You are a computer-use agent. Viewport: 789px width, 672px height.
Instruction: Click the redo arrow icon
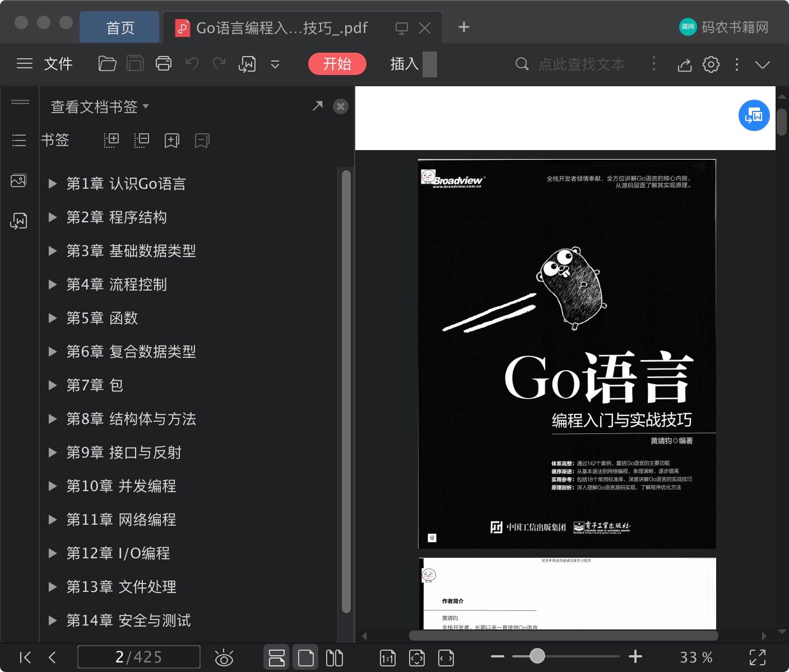(219, 64)
